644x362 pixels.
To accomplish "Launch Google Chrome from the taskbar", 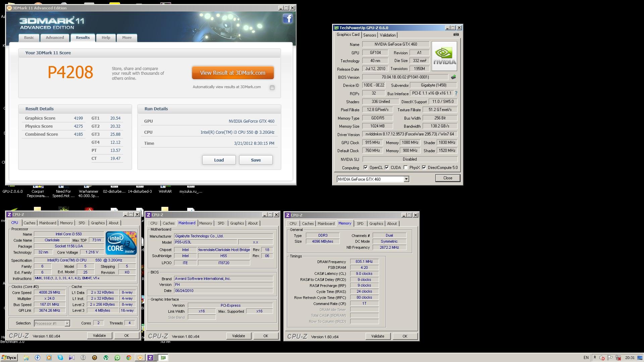I will click(129, 358).
